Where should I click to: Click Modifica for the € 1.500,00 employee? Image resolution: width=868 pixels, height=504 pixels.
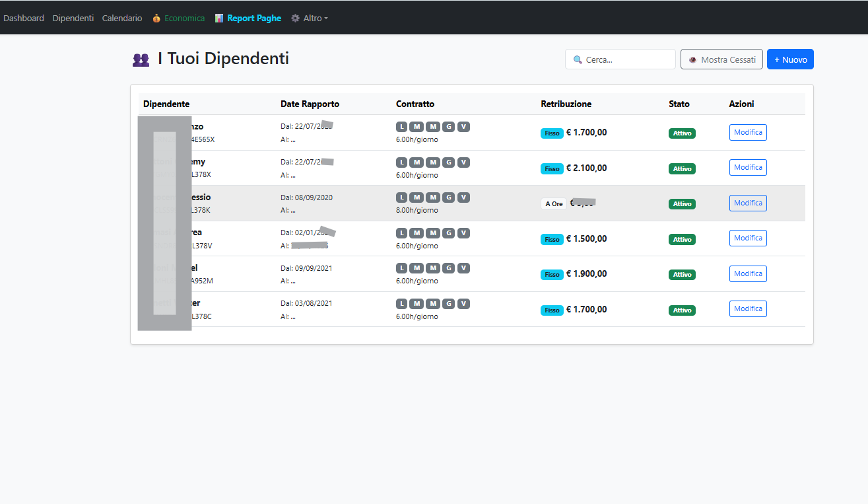pos(748,238)
